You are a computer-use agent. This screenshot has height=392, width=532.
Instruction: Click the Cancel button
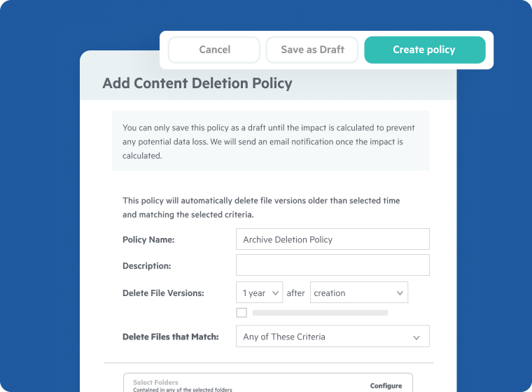click(x=214, y=50)
